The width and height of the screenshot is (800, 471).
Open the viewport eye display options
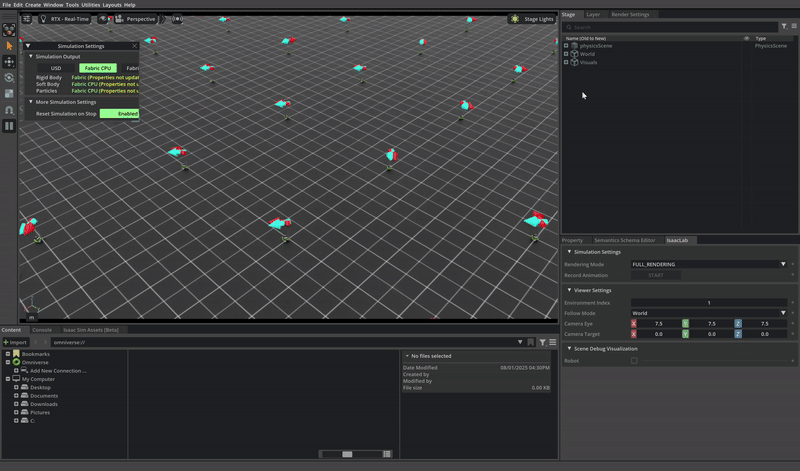point(104,19)
